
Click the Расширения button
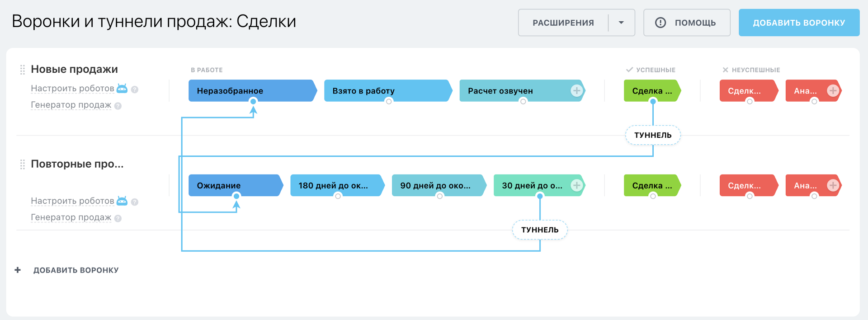click(563, 23)
